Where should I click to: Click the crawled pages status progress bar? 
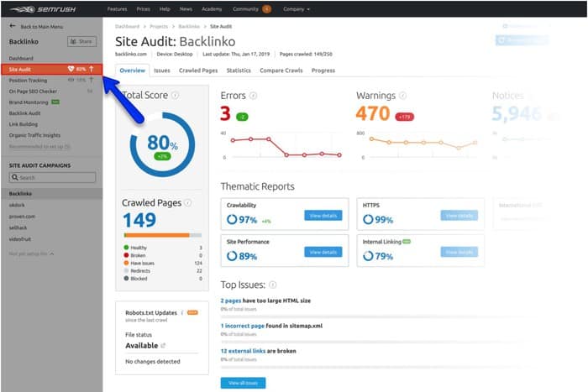pos(163,235)
